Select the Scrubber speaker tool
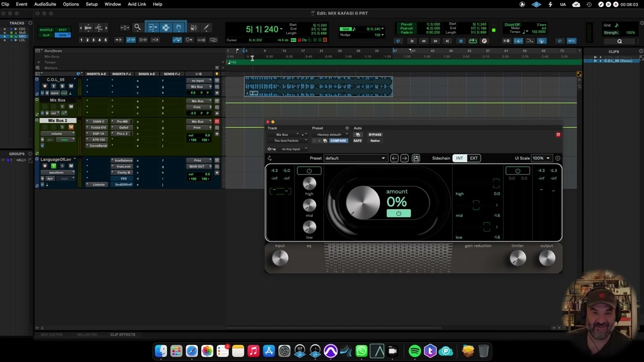 [194, 28]
